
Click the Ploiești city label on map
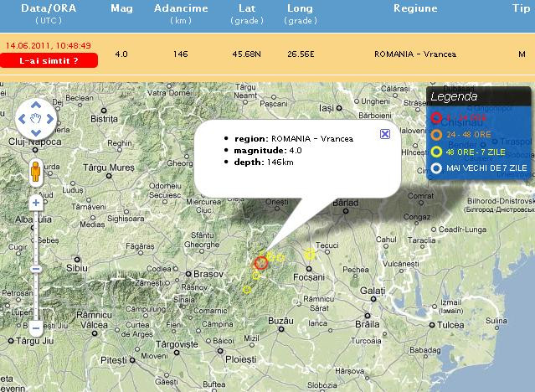click(x=241, y=359)
